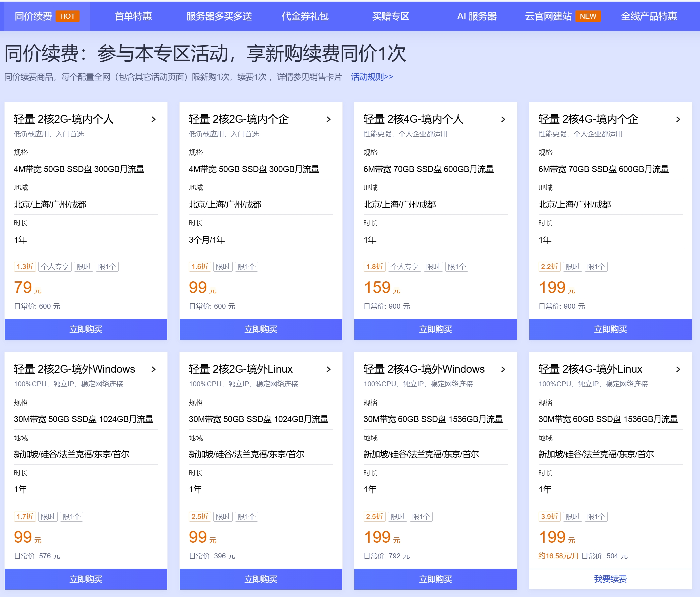Expand the 轻量 2核2G-境内个人 card arrow
Screen dimensions: 700x597
click(153, 119)
